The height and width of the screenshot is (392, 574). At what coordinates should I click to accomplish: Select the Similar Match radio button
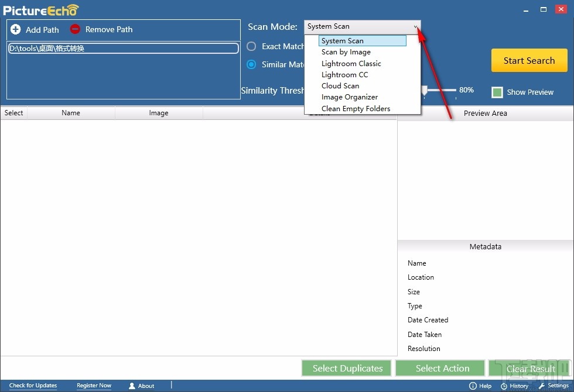251,64
